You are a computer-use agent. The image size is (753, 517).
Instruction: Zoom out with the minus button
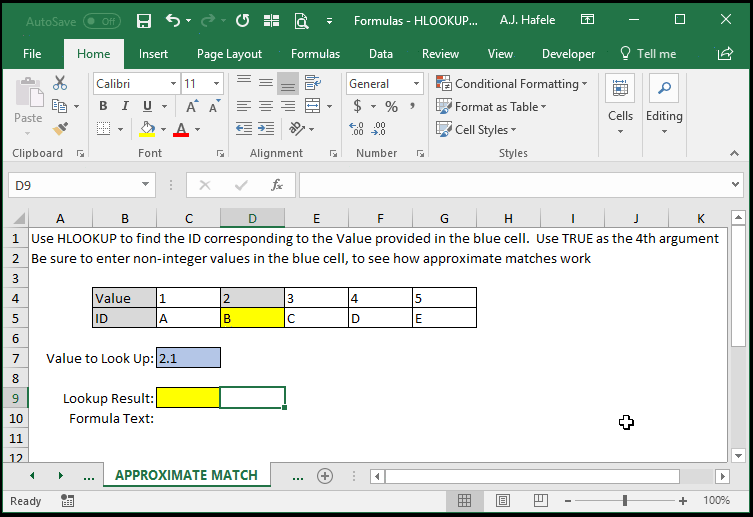point(568,501)
